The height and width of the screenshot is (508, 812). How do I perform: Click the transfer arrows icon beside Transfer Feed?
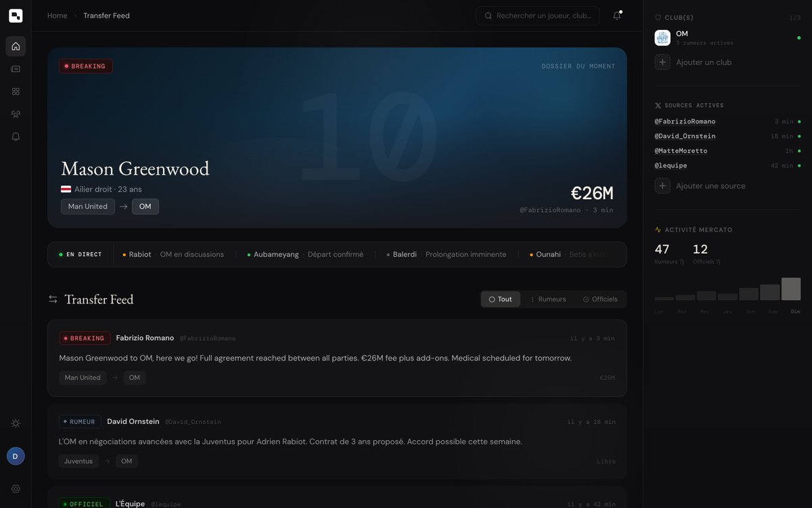click(53, 299)
